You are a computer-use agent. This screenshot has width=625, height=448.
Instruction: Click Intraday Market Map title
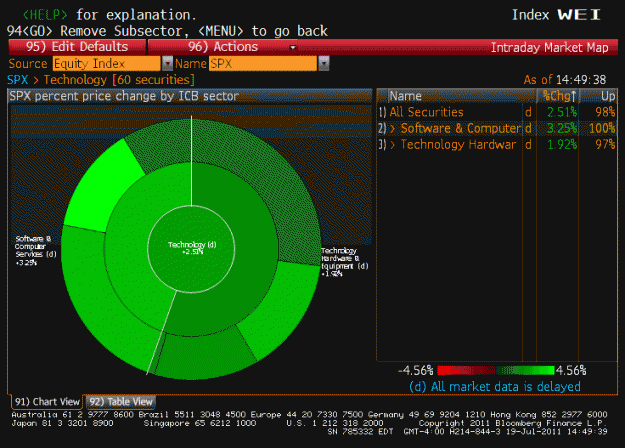tap(549, 47)
